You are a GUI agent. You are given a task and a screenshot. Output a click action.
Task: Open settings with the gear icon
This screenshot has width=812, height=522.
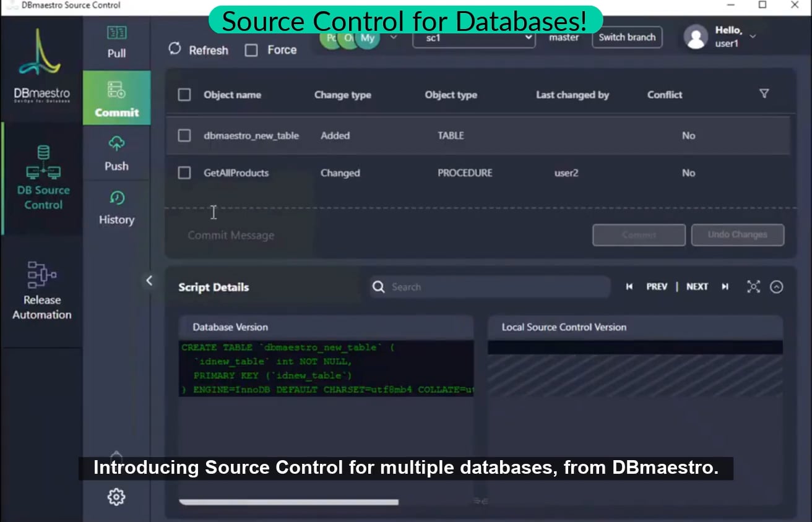(x=116, y=497)
